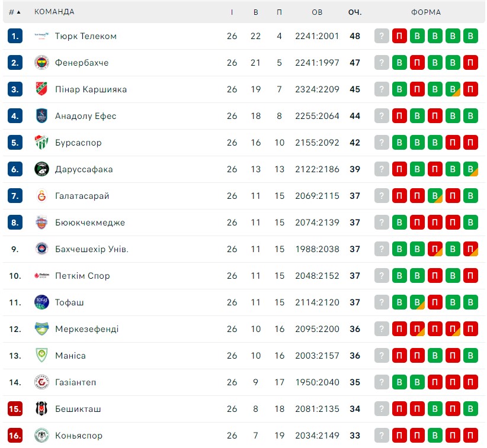The height and width of the screenshot is (448, 487).
Task: Click rank badge 16 for Коньяспор
Action: click(15, 436)
